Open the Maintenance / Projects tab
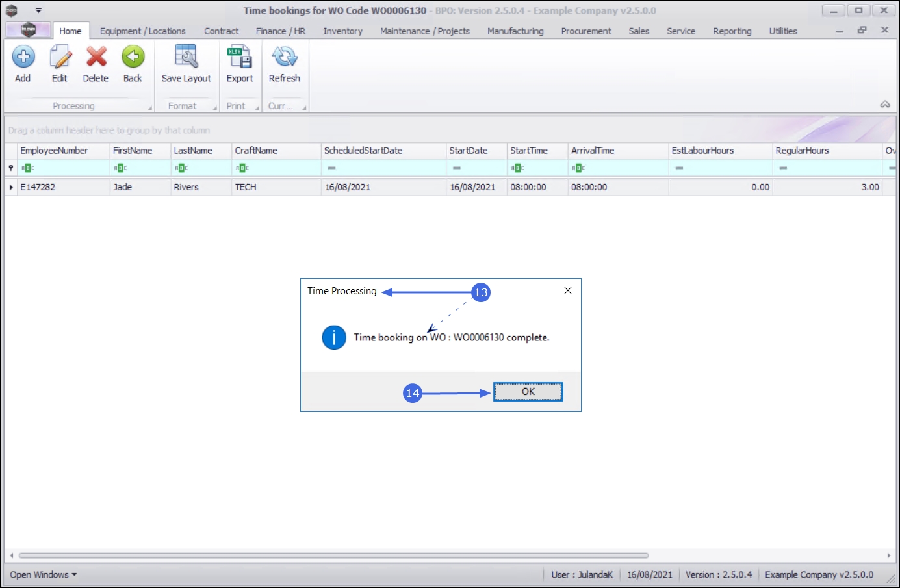 (x=425, y=31)
